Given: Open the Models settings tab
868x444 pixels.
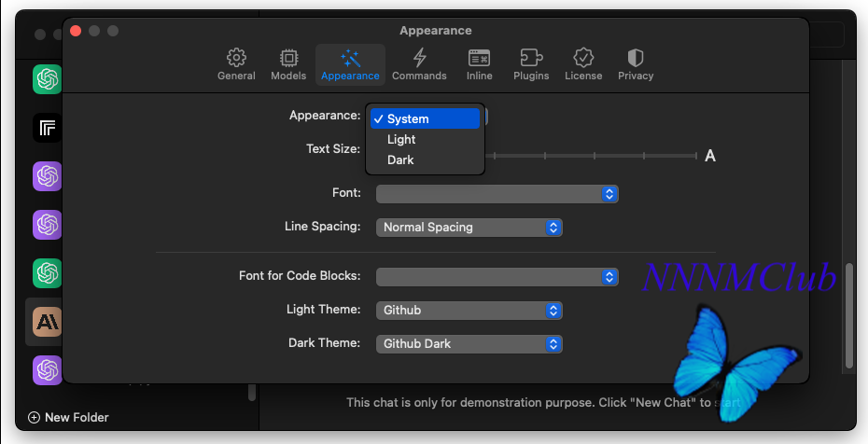Looking at the screenshot, I should point(288,64).
